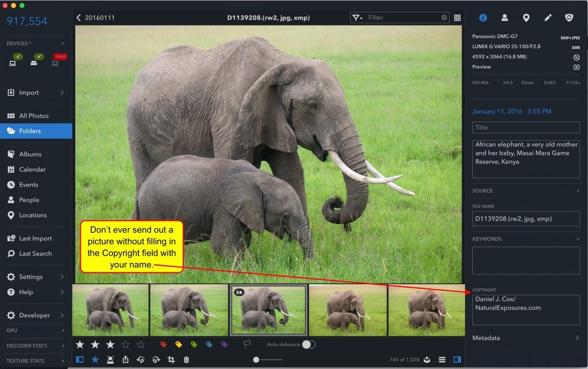588x369 pixels.
Task: Open the list menu icon in bottom bar
Action: tap(442, 360)
